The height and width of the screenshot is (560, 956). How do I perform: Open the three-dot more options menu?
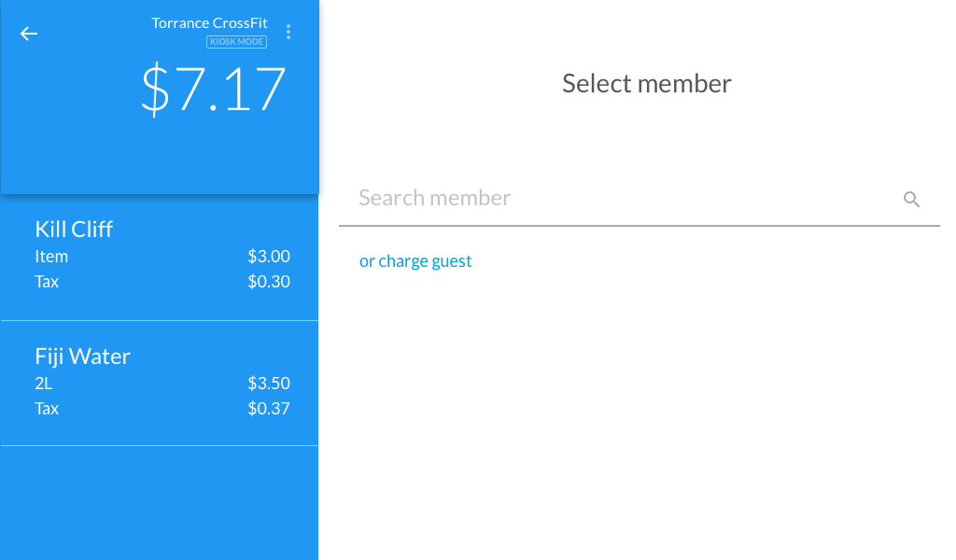288,33
